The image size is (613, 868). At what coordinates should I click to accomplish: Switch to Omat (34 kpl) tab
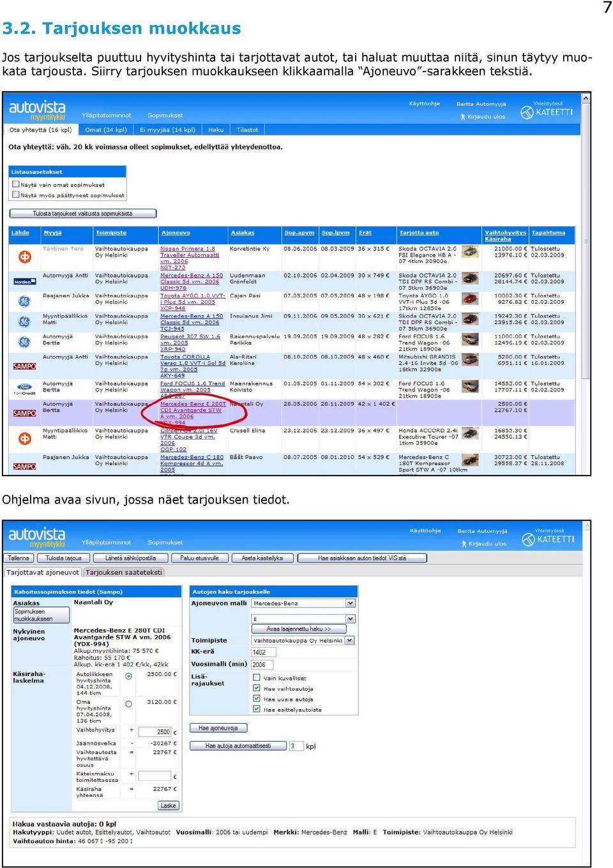pyautogui.click(x=106, y=130)
